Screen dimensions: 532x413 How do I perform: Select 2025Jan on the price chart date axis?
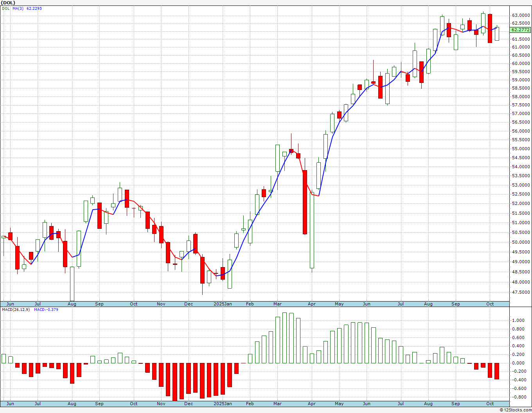[x=223, y=304]
